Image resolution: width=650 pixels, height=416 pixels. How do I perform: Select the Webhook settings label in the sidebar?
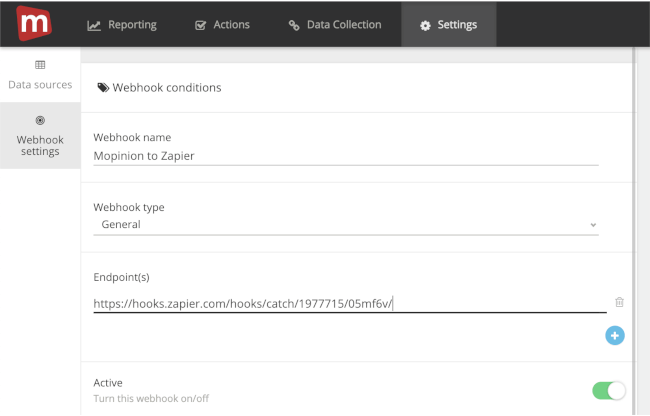[40, 145]
